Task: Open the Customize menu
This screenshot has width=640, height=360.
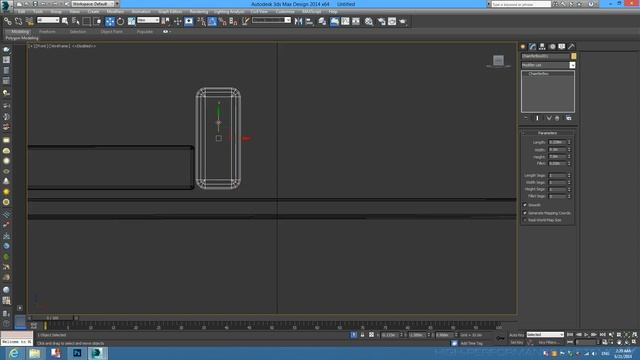Action: pos(285,12)
